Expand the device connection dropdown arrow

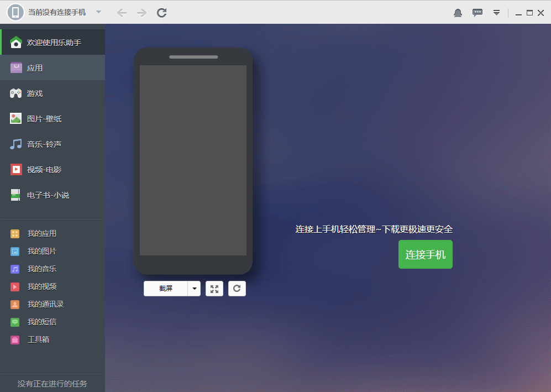[98, 12]
